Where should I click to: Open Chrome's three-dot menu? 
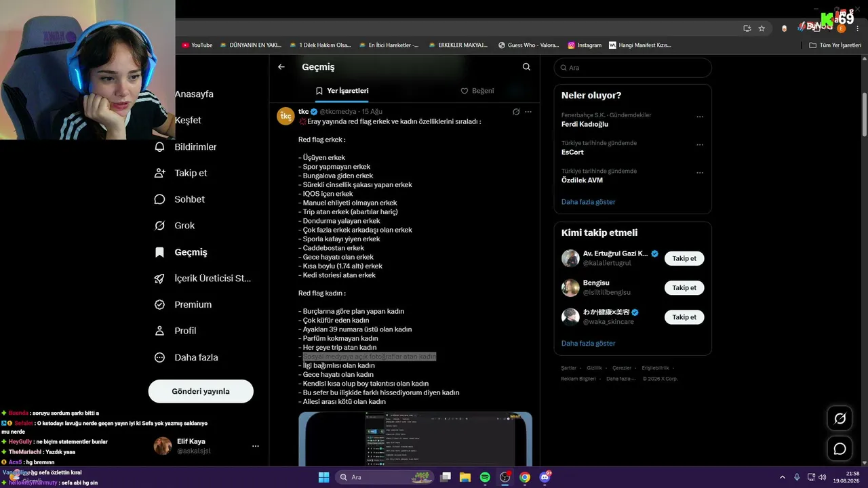[x=857, y=28]
